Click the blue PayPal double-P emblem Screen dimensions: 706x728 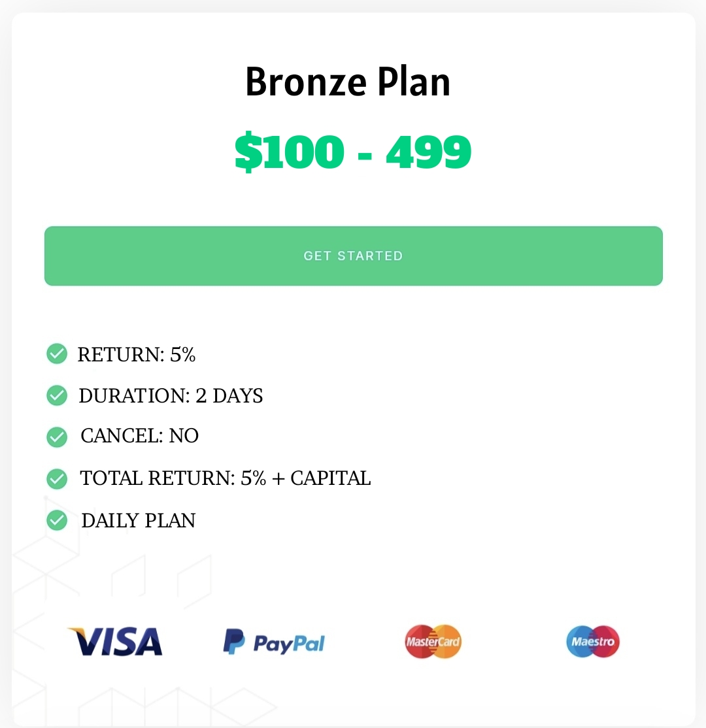(x=233, y=642)
